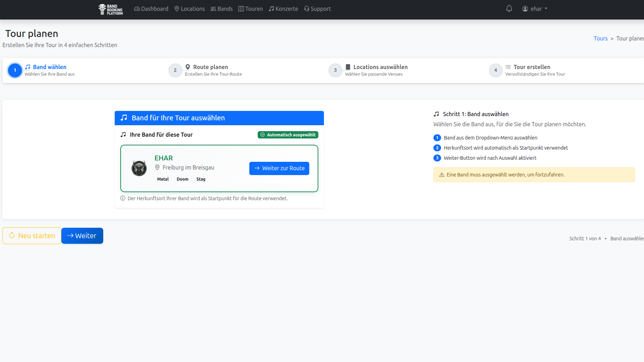644x362 pixels.
Task: Open the Touren nav item
Action: [250, 9]
